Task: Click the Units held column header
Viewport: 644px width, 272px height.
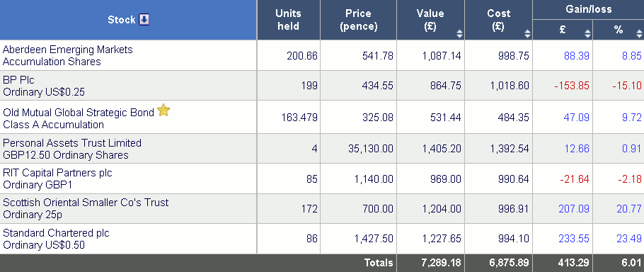Action: [x=288, y=20]
